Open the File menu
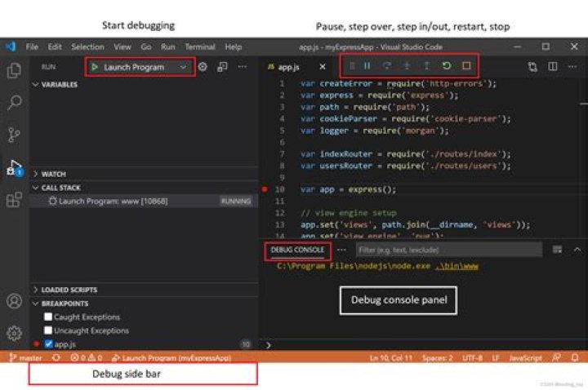 [32, 47]
